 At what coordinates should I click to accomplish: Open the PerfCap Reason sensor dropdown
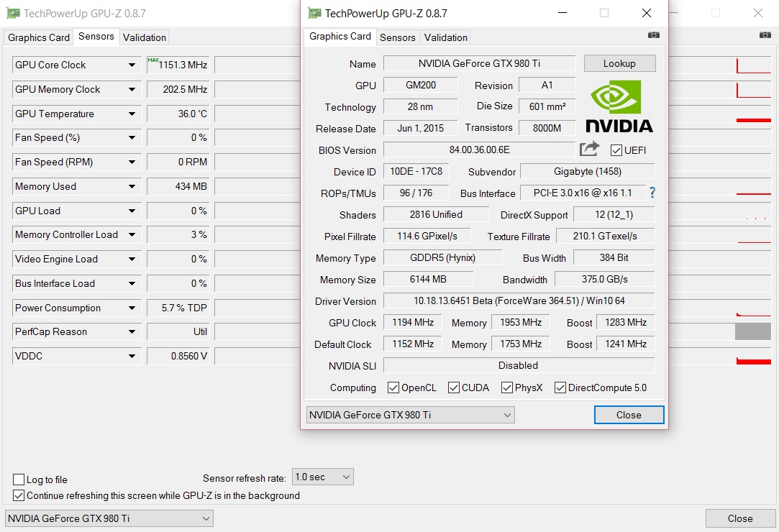pyautogui.click(x=132, y=331)
